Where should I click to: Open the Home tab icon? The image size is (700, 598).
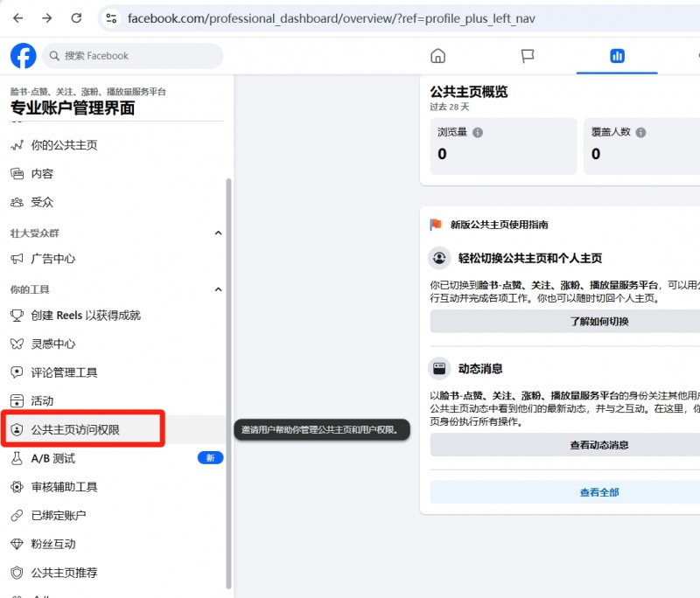438,56
